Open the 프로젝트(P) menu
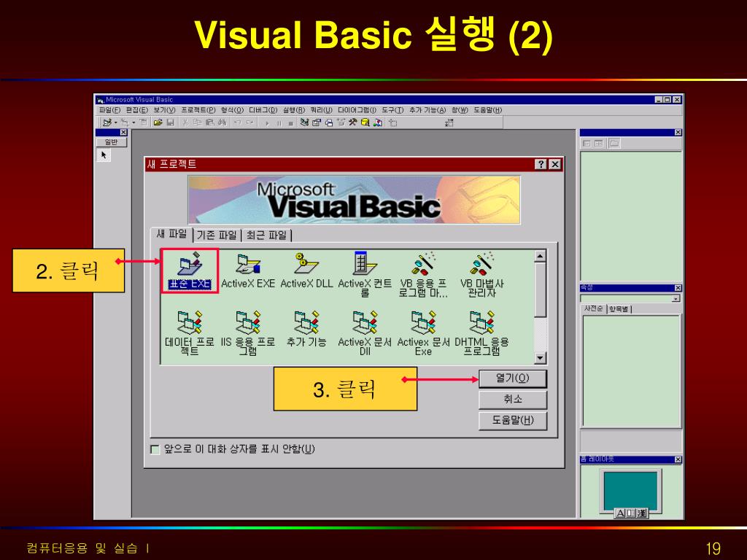This screenshot has width=747, height=560. pos(198,110)
